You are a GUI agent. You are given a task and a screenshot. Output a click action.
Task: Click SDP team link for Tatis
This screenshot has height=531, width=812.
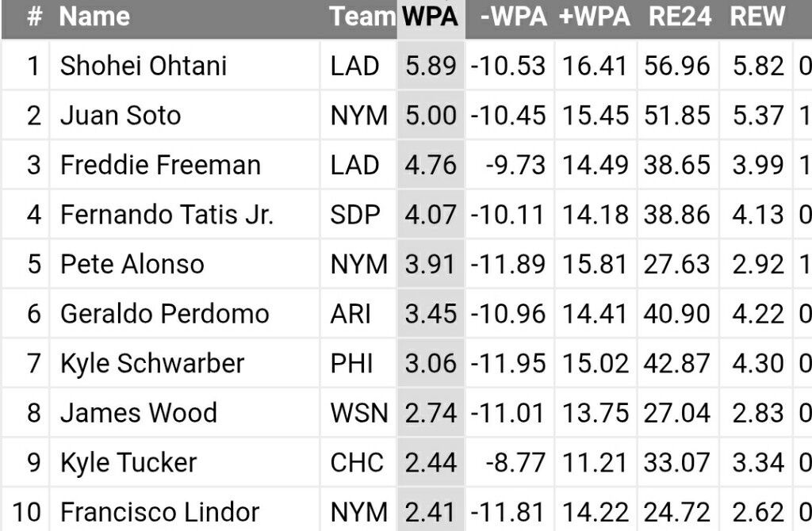tap(355, 215)
